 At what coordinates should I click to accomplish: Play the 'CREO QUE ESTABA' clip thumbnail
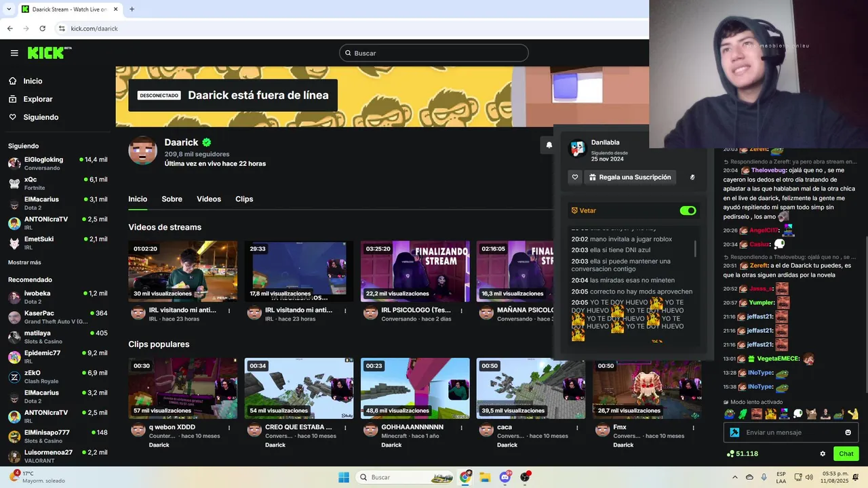coord(298,388)
